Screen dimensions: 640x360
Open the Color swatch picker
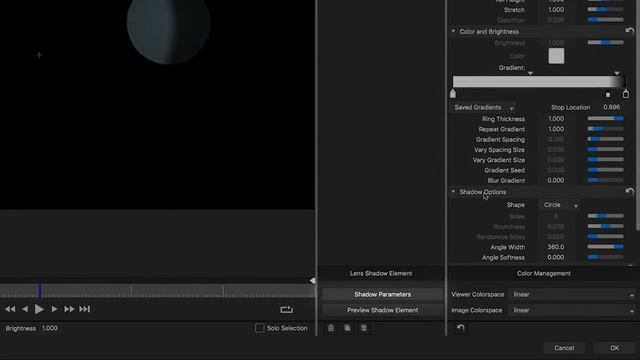pyautogui.click(x=556, y=56)
